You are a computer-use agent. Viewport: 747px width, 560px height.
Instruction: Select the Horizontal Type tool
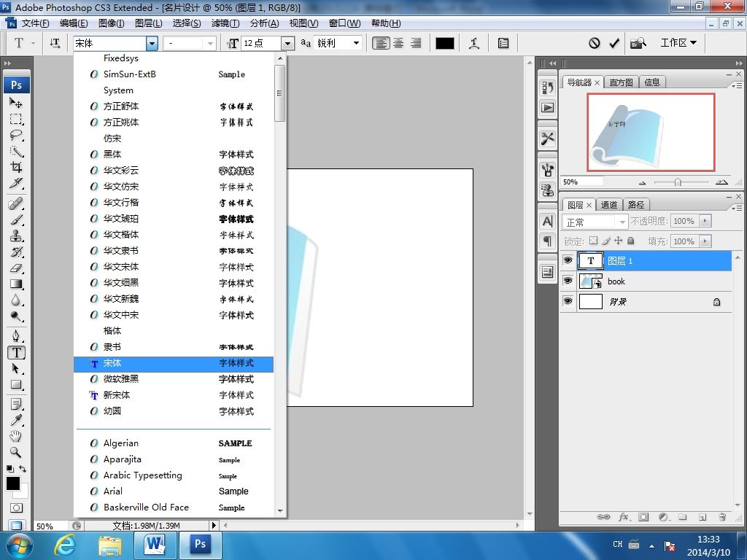(x=16, y=352)
